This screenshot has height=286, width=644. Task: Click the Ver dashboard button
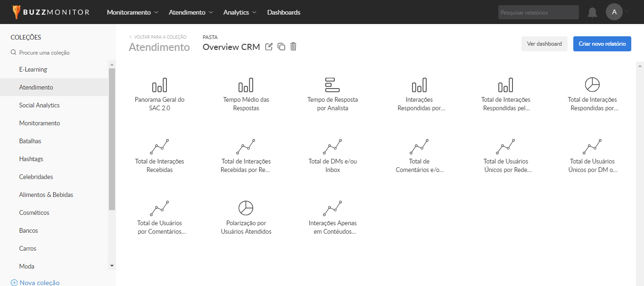544,44
